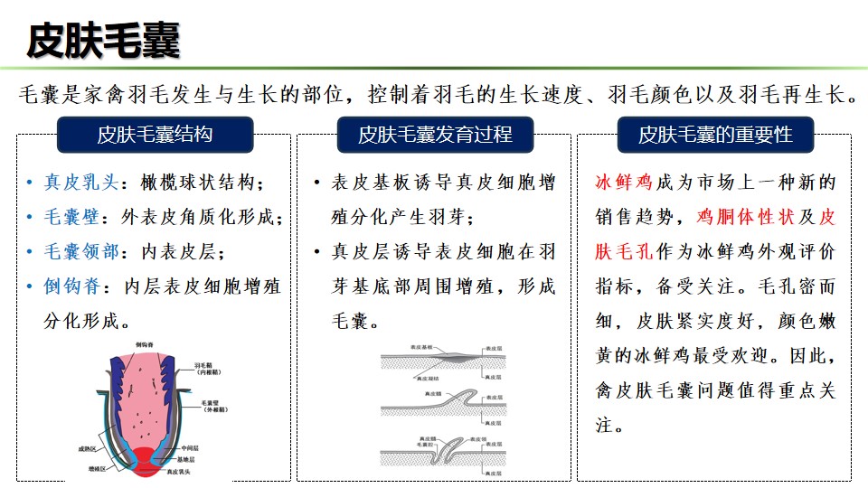Select the 皮肤毛囊的重要性 header box

[x=715, y=135]
